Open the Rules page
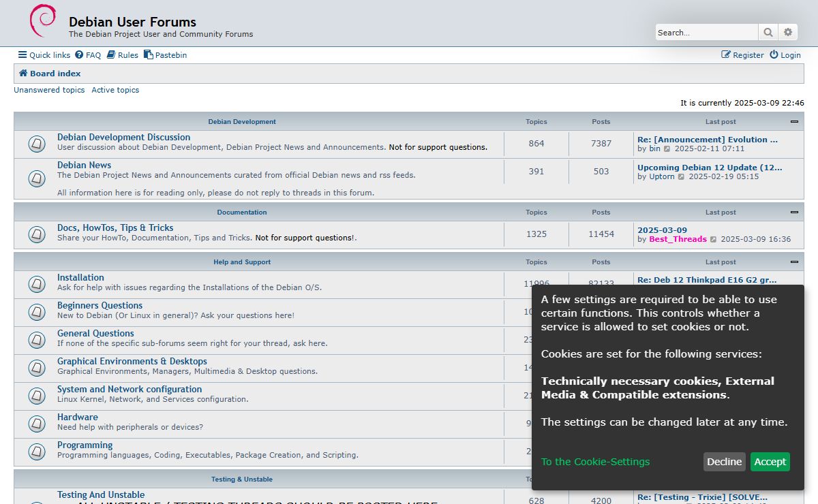The height and width of the screenshot is (504, 818). click(123, 55)
